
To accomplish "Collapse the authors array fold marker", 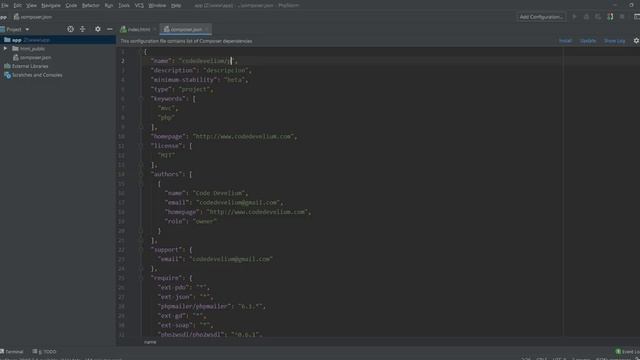I will click(140, 174).
